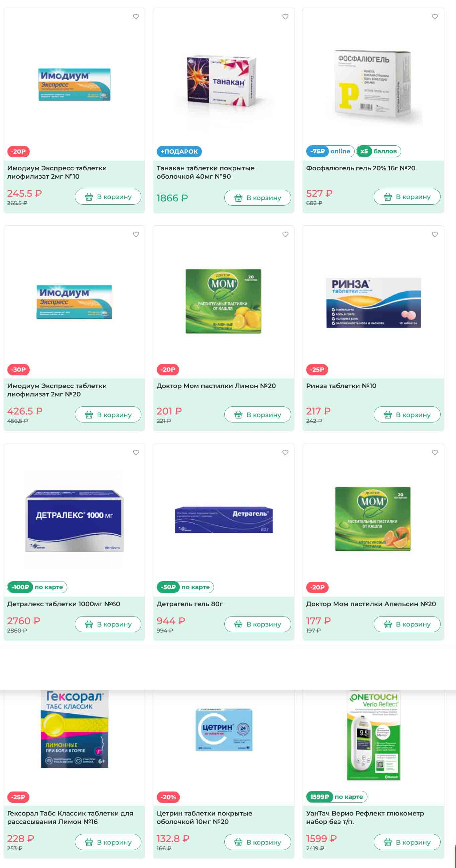View Детрагель product image

(224, 520)
